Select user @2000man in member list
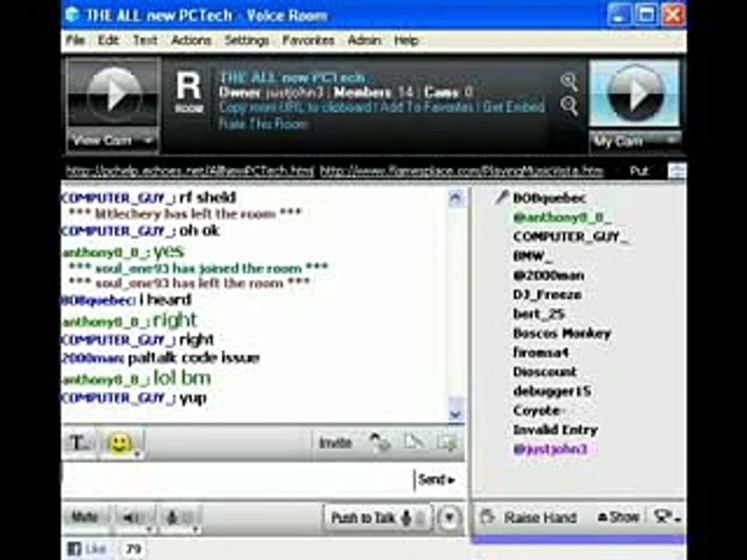The image size is (747, 560). point(549,275)
